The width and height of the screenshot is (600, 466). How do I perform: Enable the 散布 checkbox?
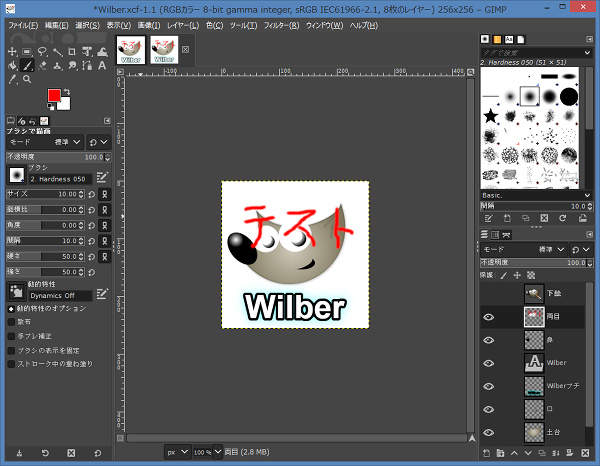click(11, 322)
